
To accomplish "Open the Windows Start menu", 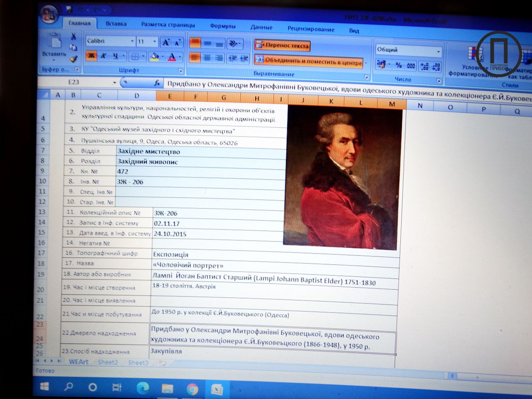I will (44, 387).
